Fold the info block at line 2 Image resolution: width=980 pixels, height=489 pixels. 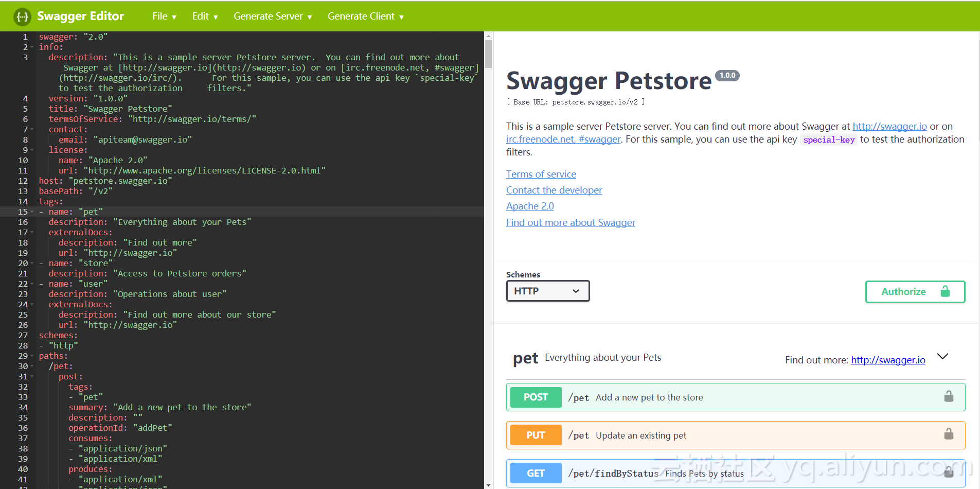click(32, 47)
